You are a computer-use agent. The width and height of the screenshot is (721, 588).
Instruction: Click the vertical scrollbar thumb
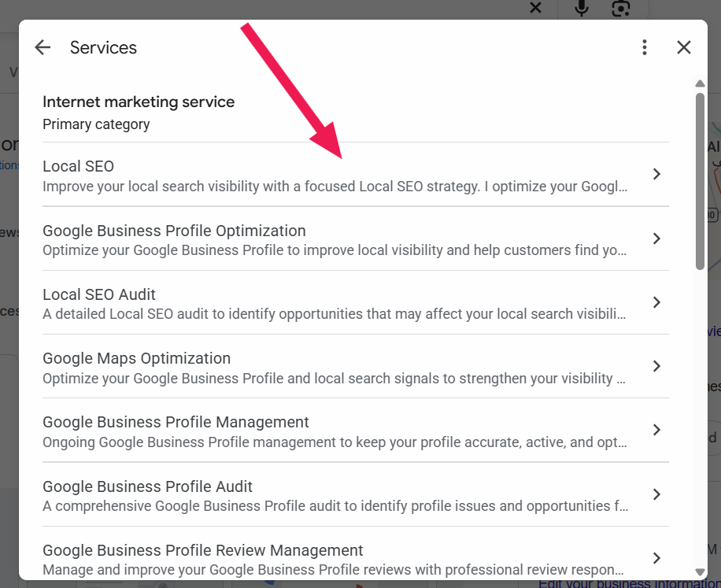(700, 181)
